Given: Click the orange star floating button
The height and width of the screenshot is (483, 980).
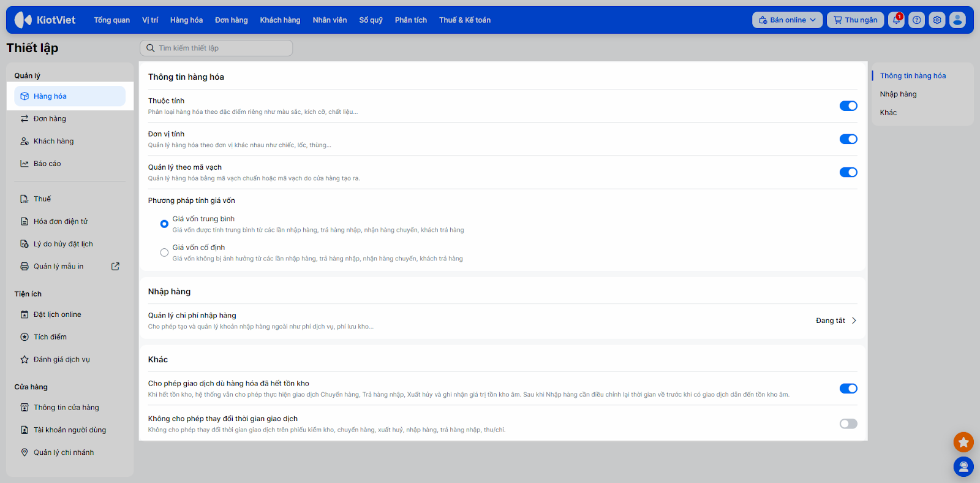Looking at the screenshot, I should (x=963, y=442).
